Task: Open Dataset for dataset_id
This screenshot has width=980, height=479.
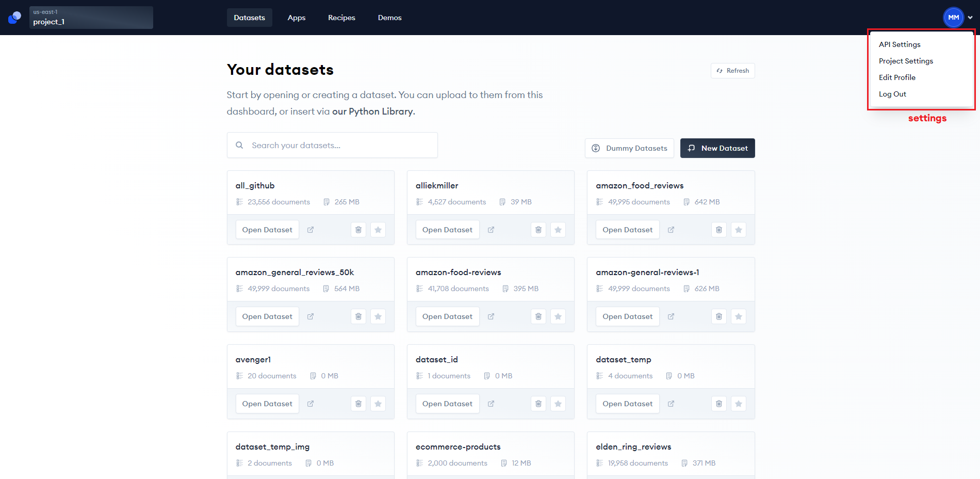Action: [x=448, y=404]
